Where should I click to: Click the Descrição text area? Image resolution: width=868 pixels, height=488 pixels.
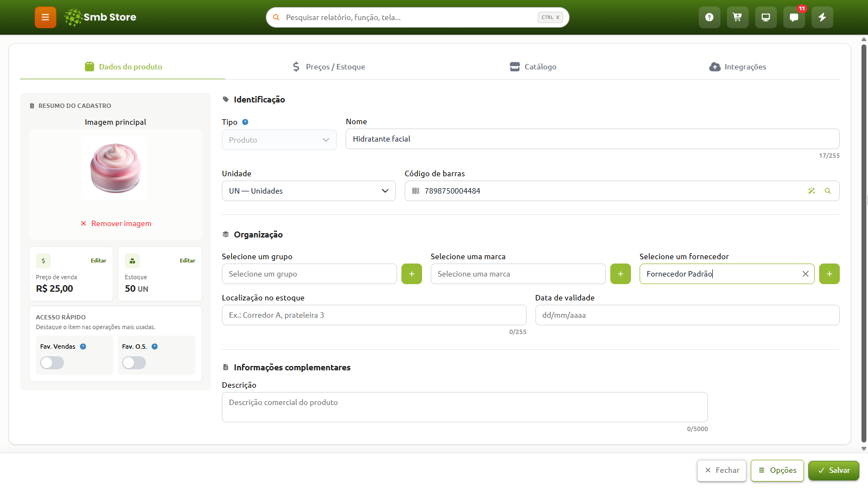click(x=465, y=407)
